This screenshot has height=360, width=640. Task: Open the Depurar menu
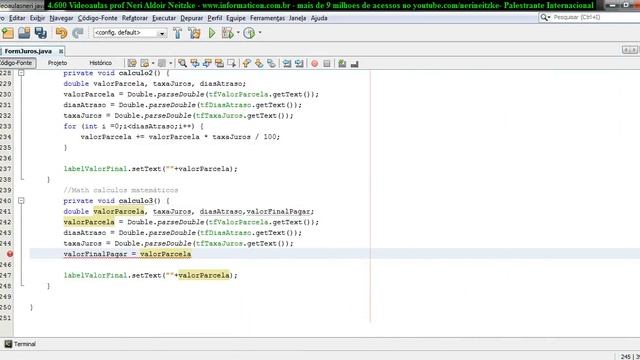(191, 18)
